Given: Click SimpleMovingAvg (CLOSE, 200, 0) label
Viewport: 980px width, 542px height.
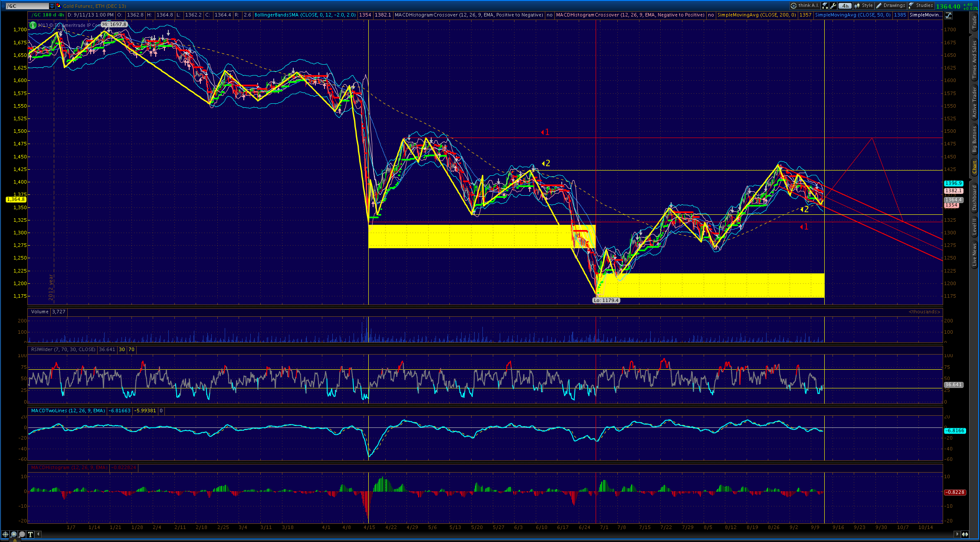Looking at the screenshot, I should tap(757, 15).
